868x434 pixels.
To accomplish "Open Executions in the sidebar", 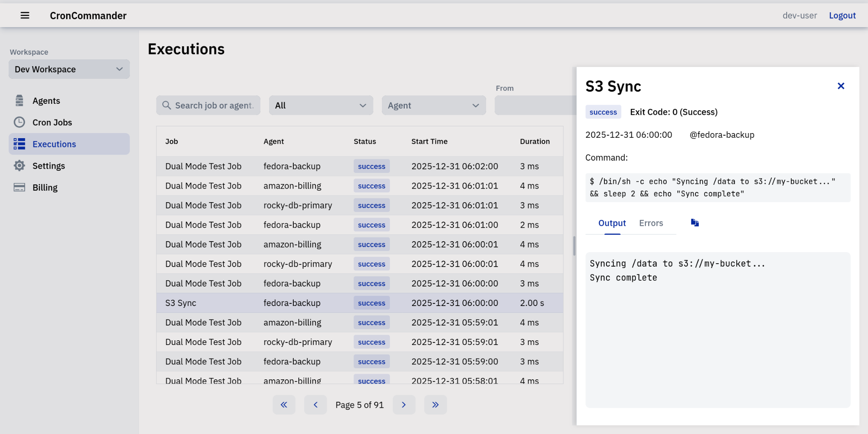I will pos(54,144).
